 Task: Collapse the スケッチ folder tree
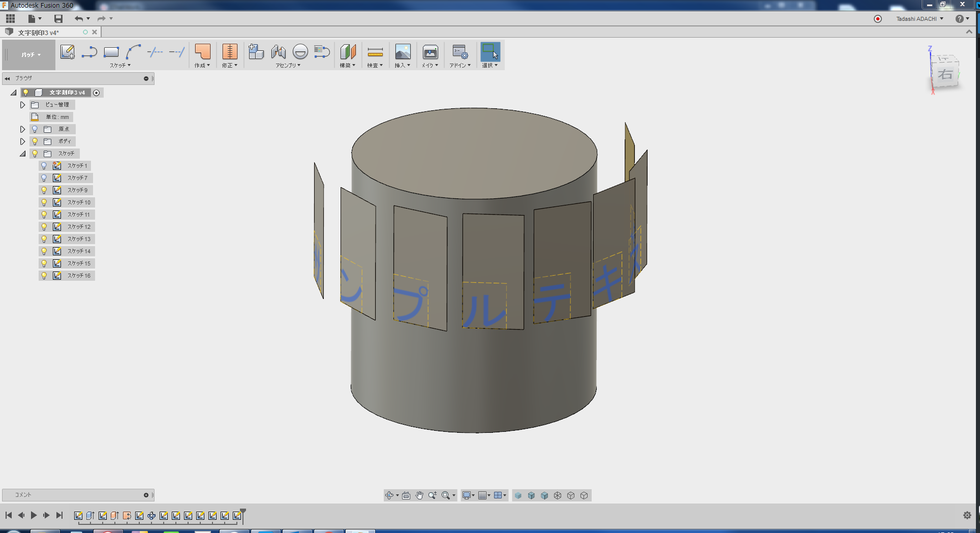[22, 154]
